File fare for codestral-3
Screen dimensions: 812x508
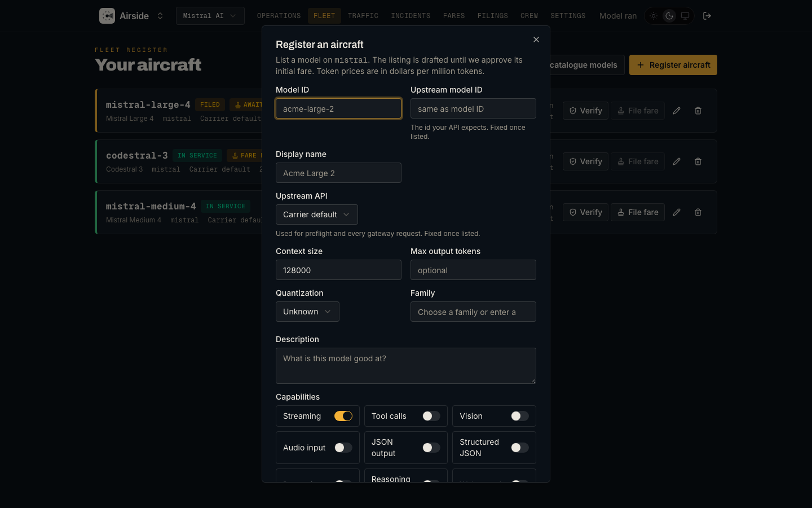coord(638,161)
